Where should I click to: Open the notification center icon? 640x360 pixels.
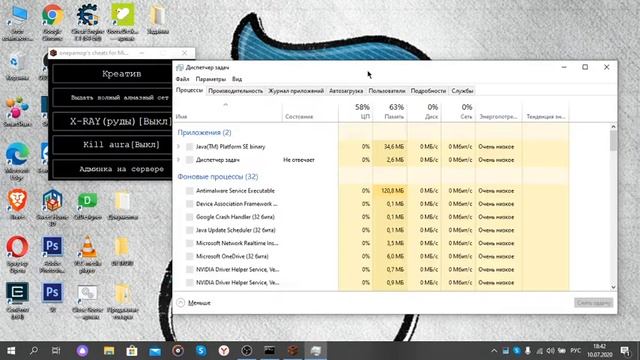[x=625, y=351]
